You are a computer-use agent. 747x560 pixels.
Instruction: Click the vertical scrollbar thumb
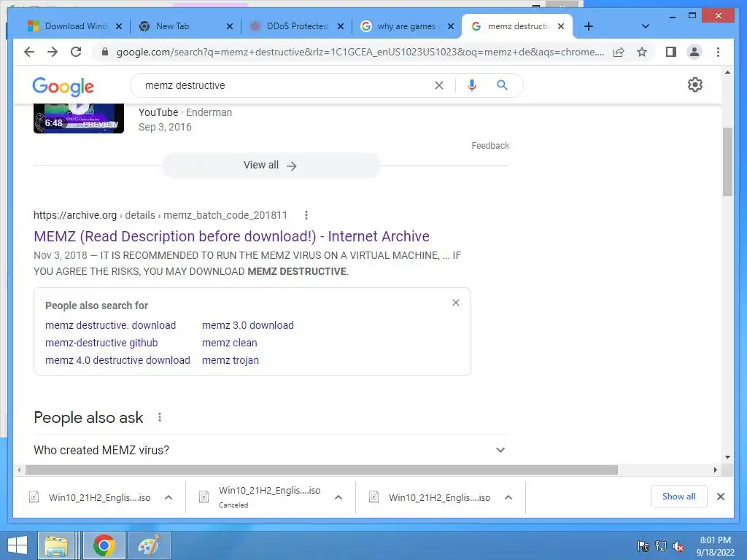coord(727,162)
